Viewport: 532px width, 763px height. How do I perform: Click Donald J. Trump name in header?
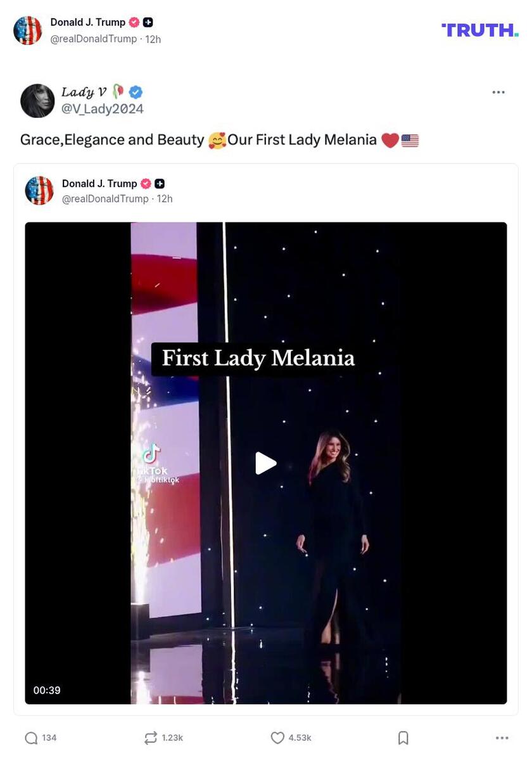pyautogui.click(x=87, y=22)
